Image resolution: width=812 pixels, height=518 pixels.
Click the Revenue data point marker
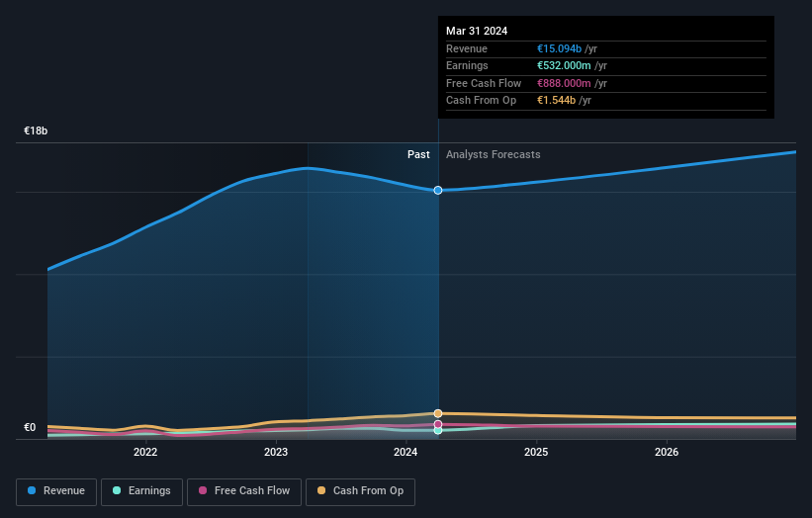(x=438, y=191)
